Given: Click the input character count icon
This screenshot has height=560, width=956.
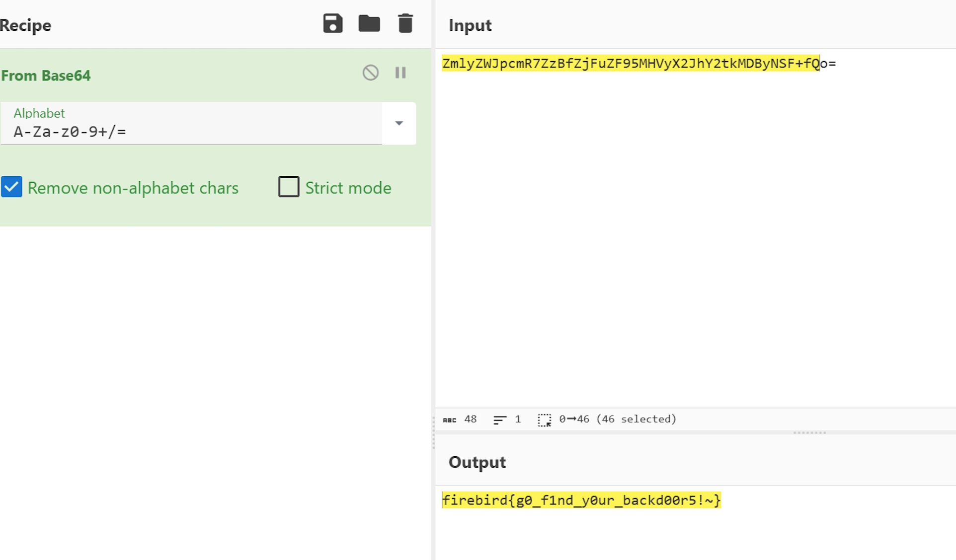Looking at the screenshot, I should [449, 420].
